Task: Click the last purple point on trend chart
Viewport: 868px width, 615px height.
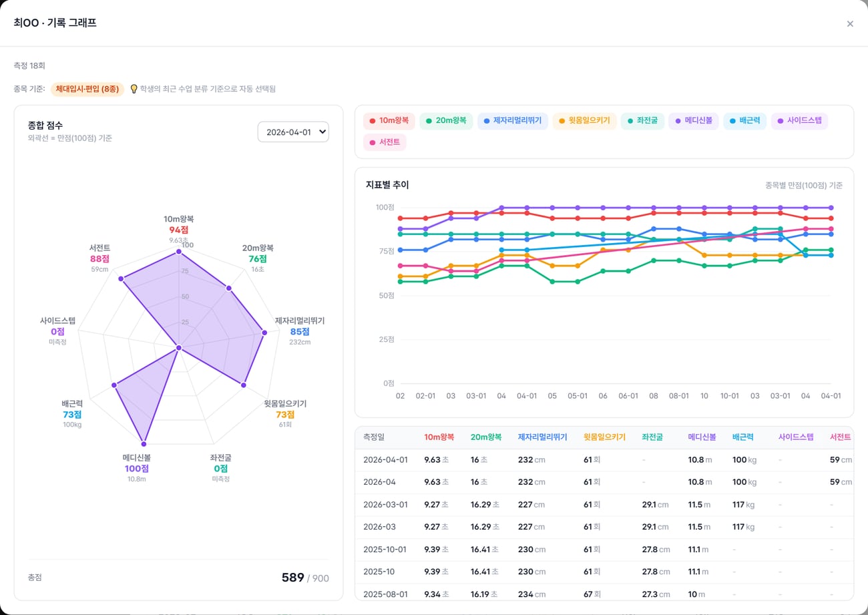Action: pos(831,208)
